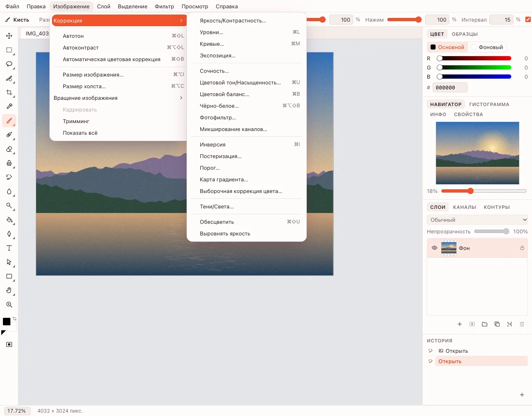Select the Text tool
532x416 pixels.
click(x=9, y=248)
